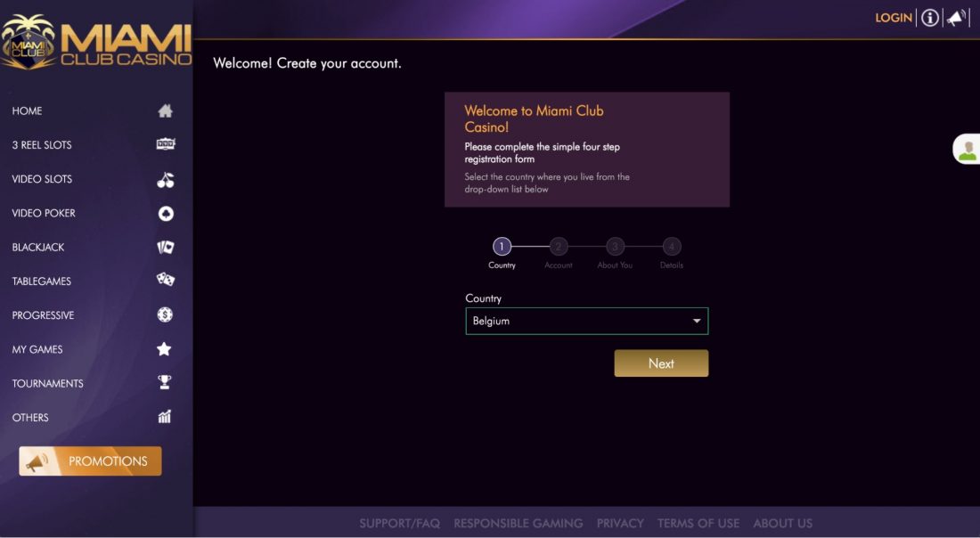Click the Video Poker club icon
The width and height of the screenshot is (980, 538).
coord(165,214)
